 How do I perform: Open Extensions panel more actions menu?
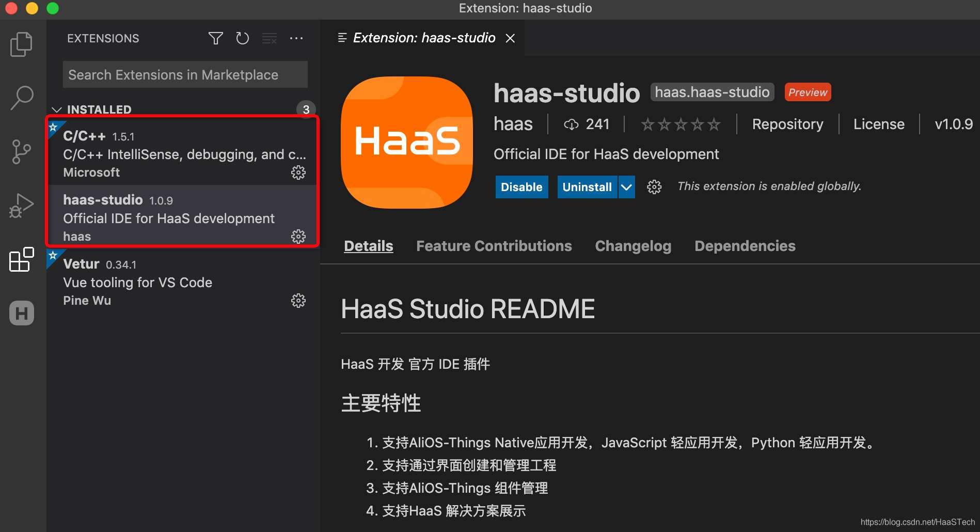click(x=296, y=38)
